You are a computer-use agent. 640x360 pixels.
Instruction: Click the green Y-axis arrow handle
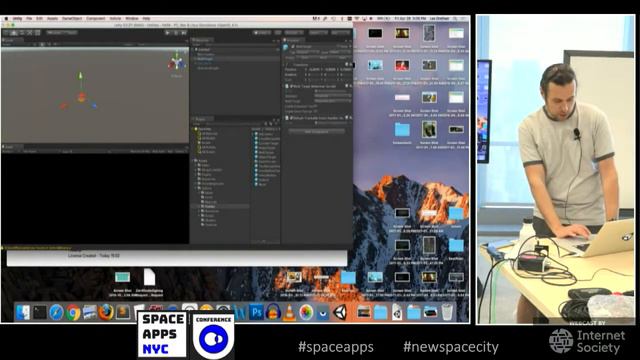pyautogui.click(x=80, y=76)
